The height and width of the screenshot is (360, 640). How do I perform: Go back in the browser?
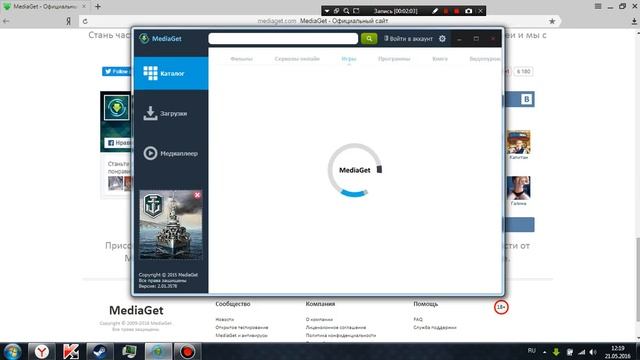coord(6,21)
